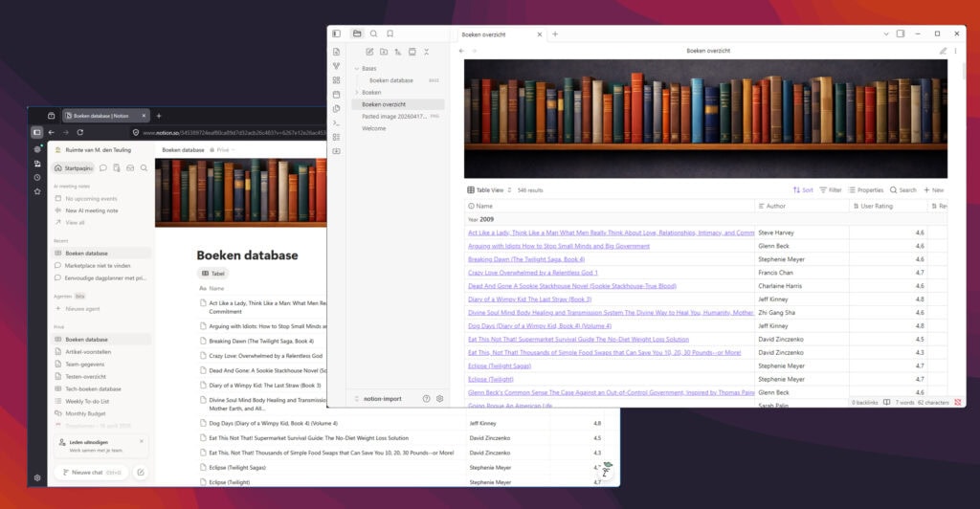Toggle the browser sidebar panel button left of back arrow

tap(37, 132)
